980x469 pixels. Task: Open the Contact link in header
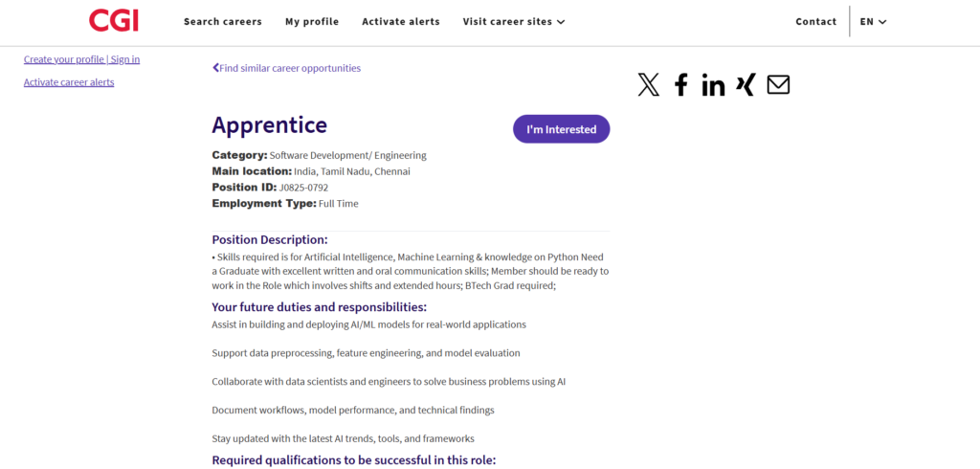point(816,22)
